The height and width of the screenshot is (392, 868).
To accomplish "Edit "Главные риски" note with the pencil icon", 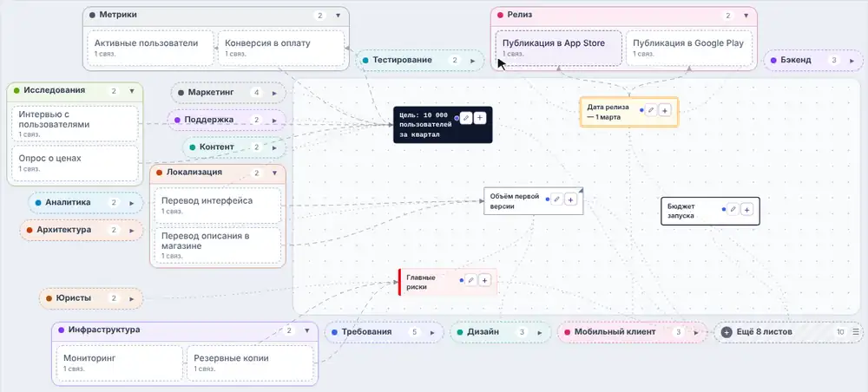I will pos(470,281).
